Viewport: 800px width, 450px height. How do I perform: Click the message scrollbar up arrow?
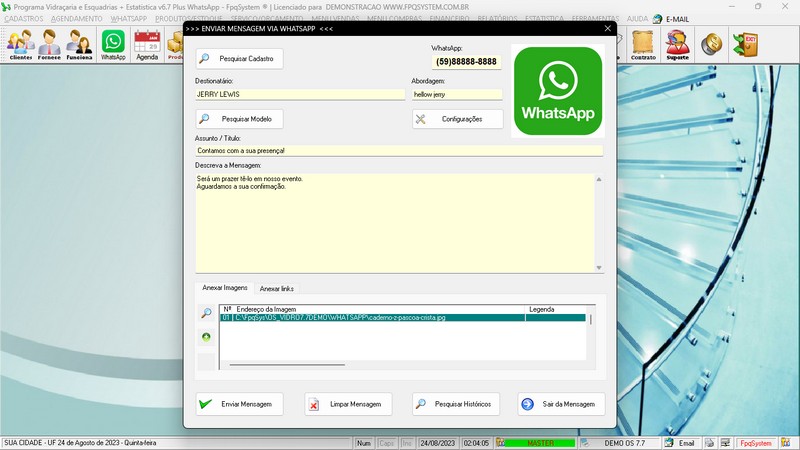click(x=599, y=179)
